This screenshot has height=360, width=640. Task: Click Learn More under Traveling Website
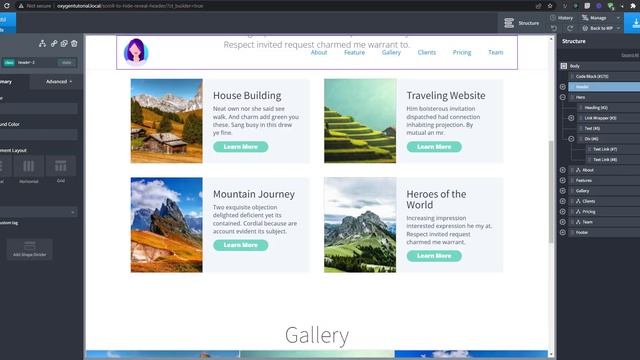434,147
